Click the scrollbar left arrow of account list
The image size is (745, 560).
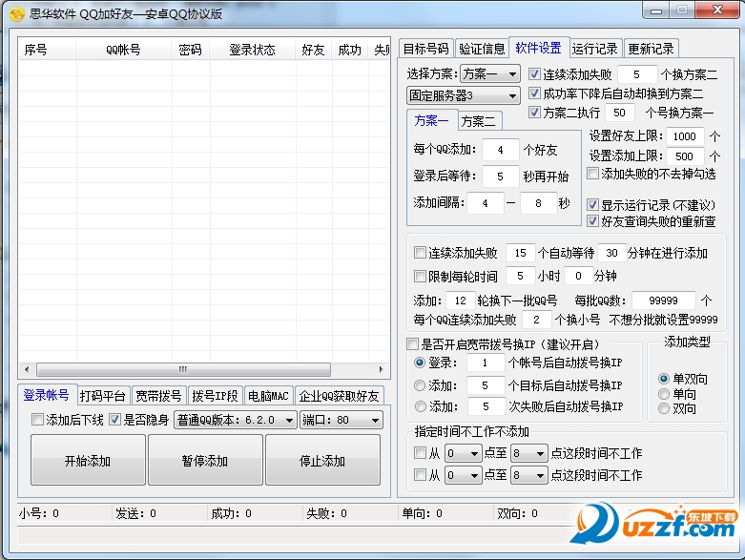coord(27,369)
